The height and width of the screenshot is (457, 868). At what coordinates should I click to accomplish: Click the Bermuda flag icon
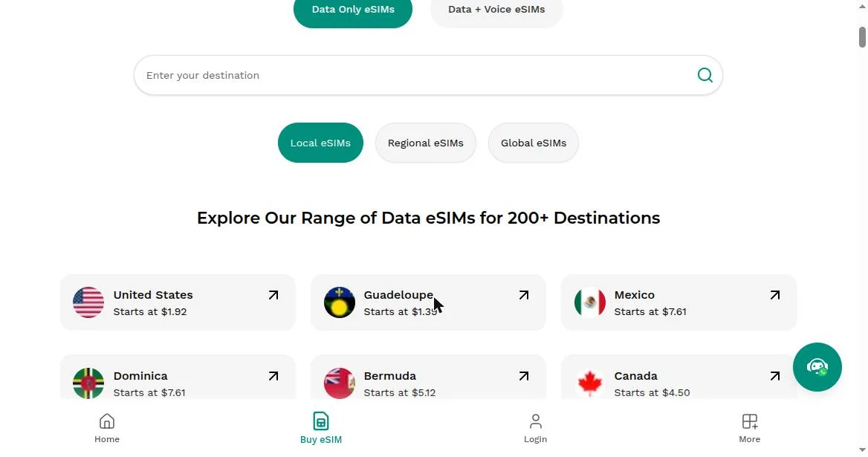click(x=340, y=383)
